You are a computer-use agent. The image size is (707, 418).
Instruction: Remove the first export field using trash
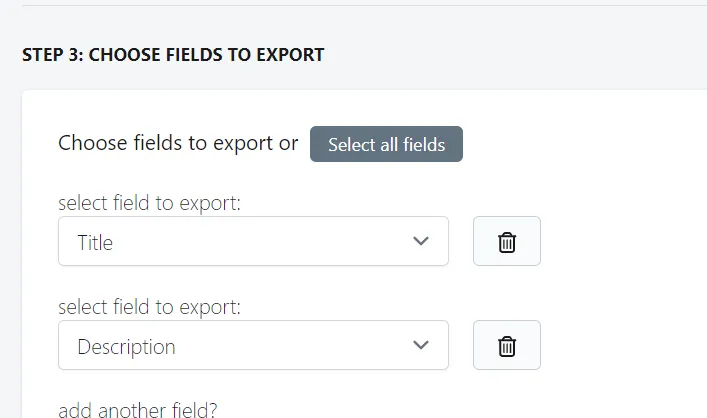point(506,241)
